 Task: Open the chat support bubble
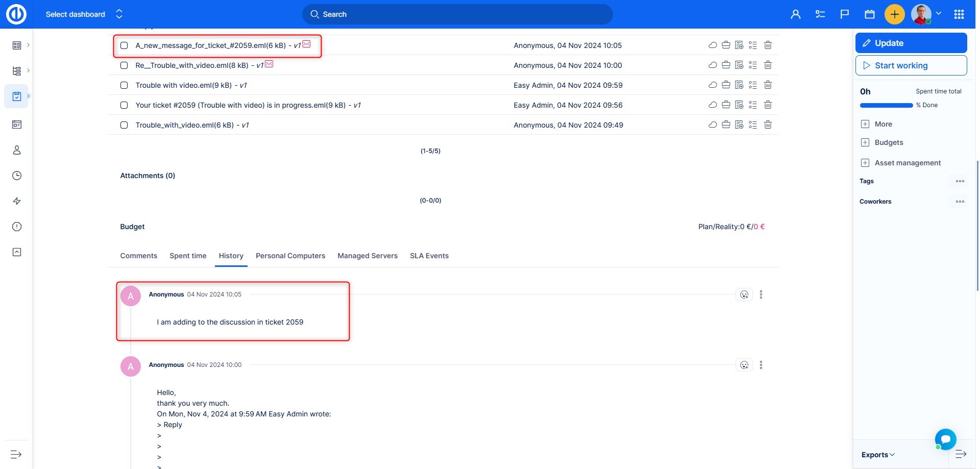945,439
